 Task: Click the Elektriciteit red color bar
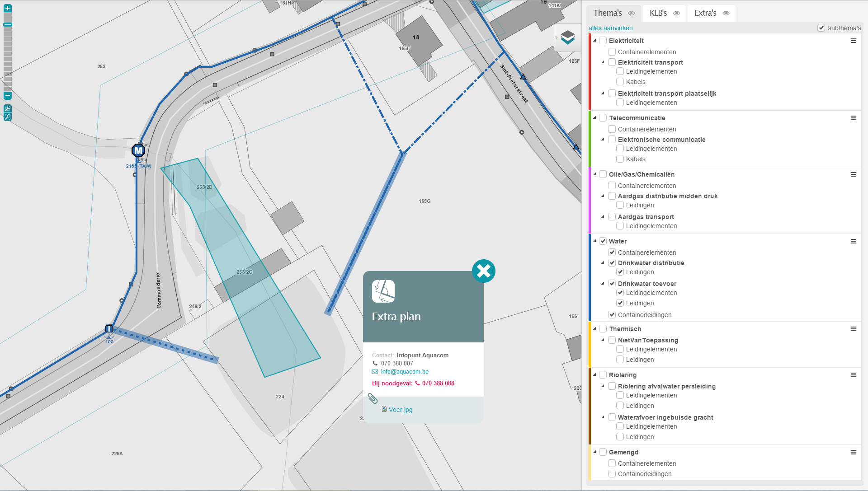(590, 72)
